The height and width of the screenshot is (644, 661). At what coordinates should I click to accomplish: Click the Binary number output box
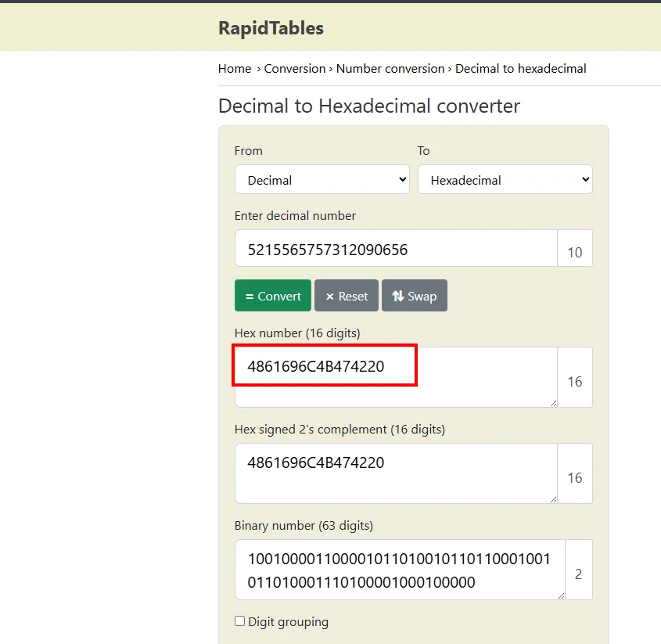tap(400, 570)
